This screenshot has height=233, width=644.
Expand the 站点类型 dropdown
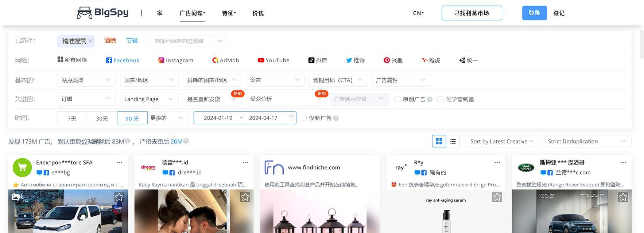(x=86, y=80)
